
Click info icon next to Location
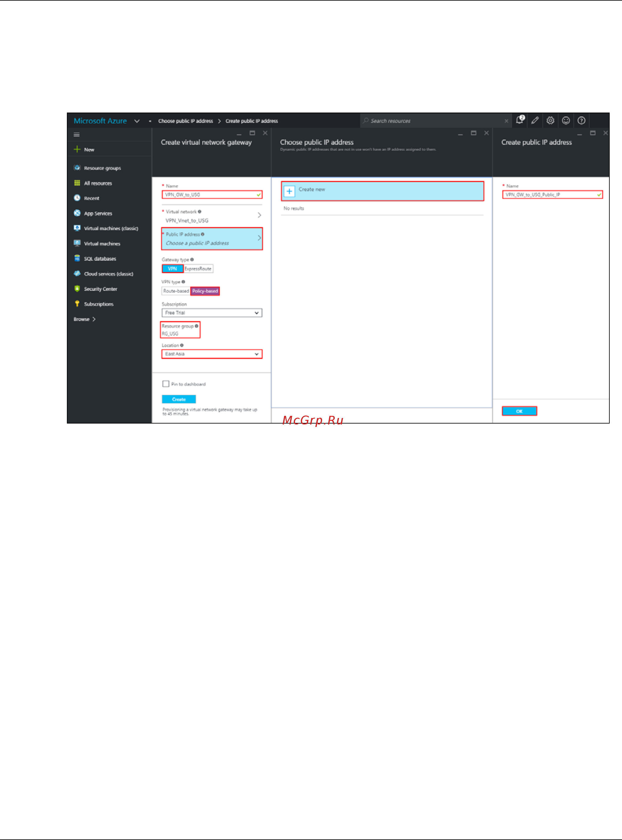coord(182,345)
